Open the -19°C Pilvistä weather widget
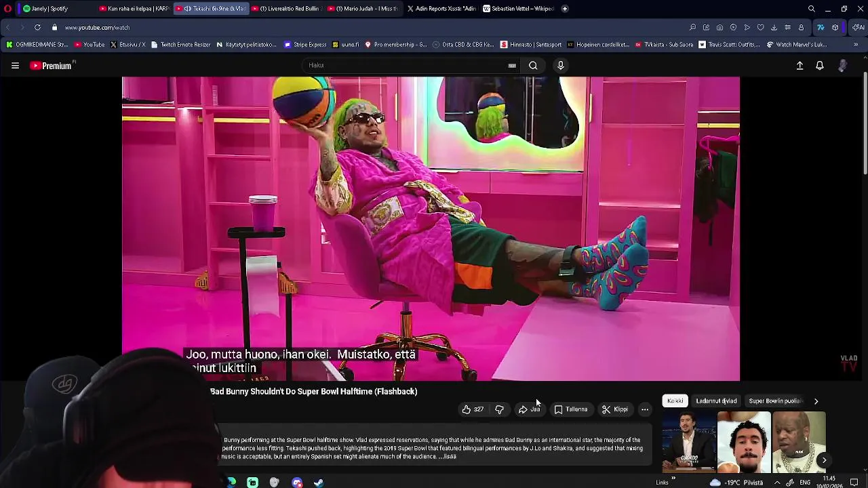The height and width of the screenshot is (488, 868). pyautogui.click(x=736, y=483)
